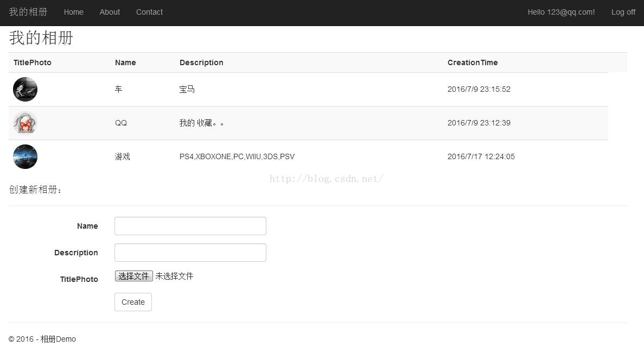Click the 我的相册 brand logo
The height and width of the screenshot is (346, 644).
click(28, 12)
